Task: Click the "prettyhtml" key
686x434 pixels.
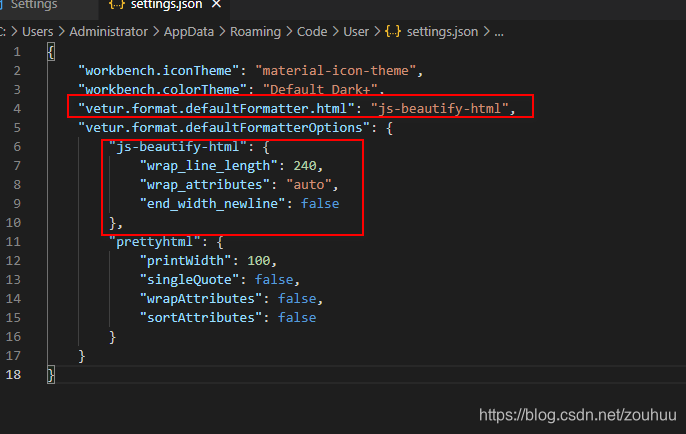Action: tap(154, 242)
